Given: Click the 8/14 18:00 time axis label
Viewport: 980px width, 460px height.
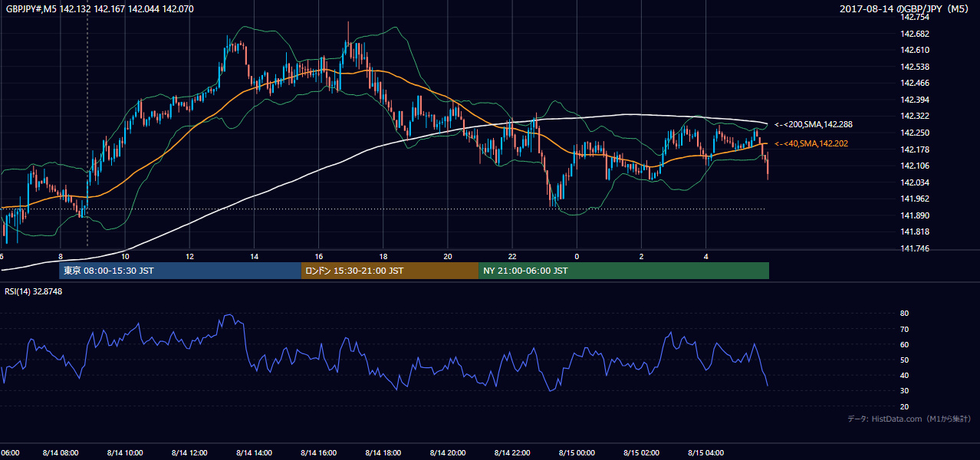Looking at the screenshot, I should pyautogui.click(x=383, y=452).
